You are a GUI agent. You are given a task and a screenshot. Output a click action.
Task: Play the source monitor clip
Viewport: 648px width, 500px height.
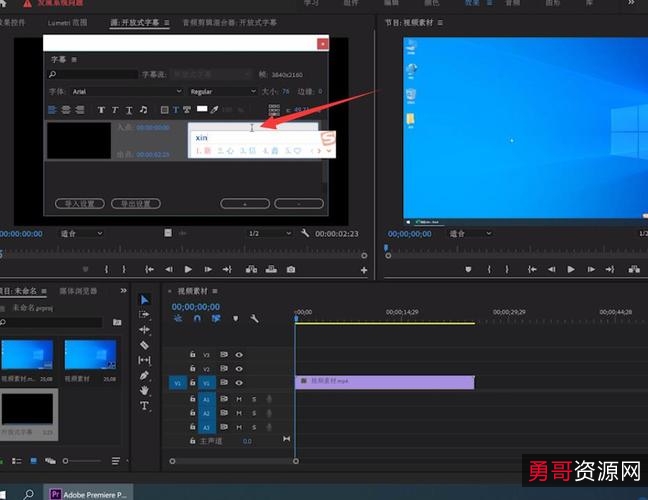[x=188, y=269]
